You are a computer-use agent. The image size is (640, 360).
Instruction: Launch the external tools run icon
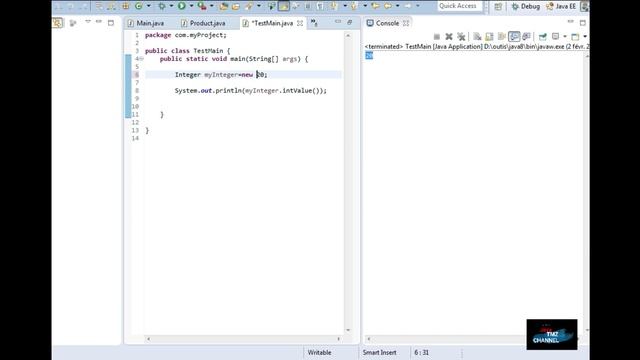[x=202, y=6]
